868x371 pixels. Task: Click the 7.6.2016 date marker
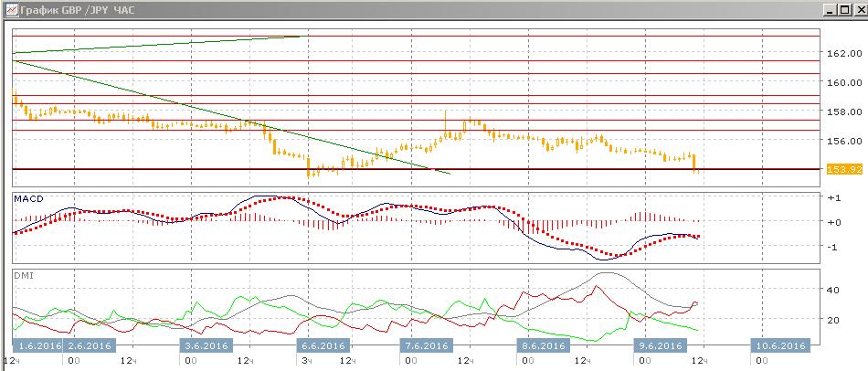pos(428,345)
